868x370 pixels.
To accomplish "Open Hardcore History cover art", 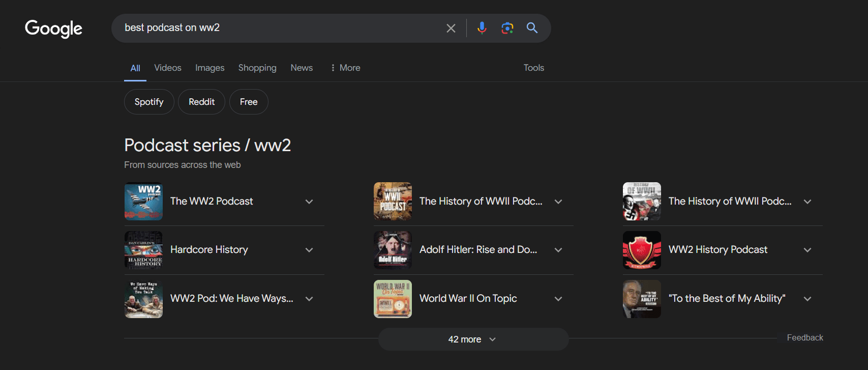I will [x=143, y=250].
